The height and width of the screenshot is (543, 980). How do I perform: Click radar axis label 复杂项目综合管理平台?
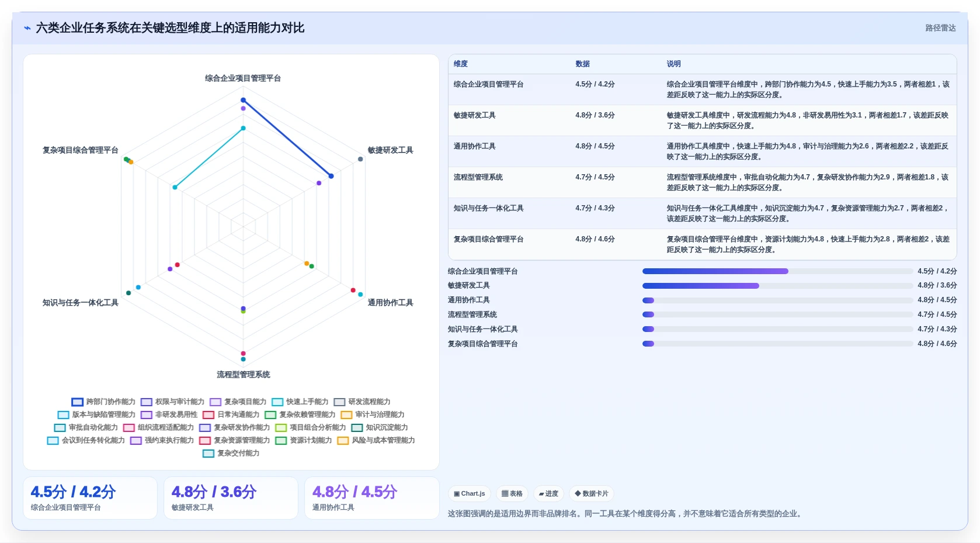(x=81, y=150)
